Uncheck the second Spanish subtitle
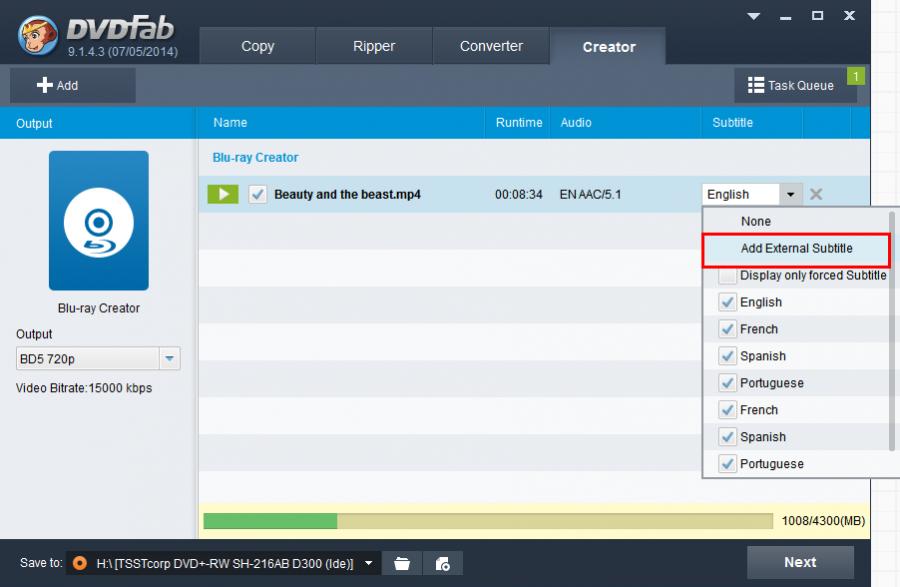The width and height of the screenshot is (900, 587). [727, 437]
